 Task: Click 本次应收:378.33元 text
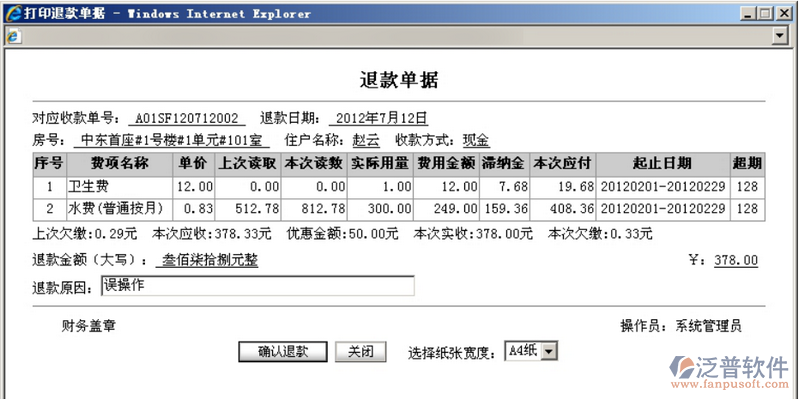[x=211, y=234]
